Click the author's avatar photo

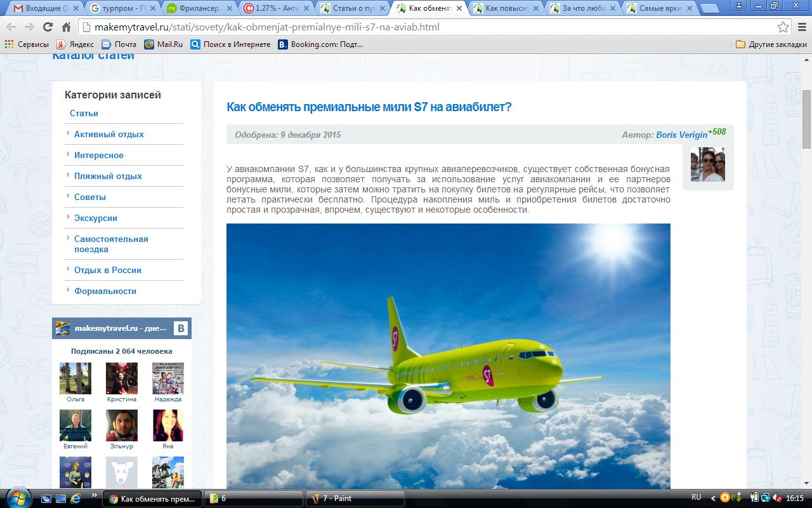[708, 164]
